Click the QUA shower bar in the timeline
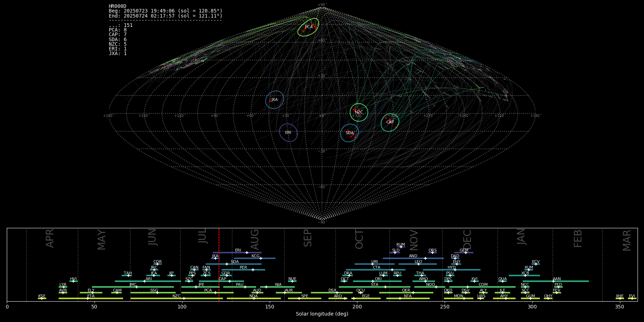 tap(502, 281)
